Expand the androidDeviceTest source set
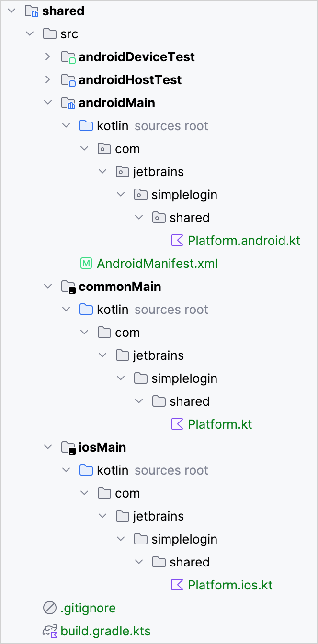The height and width of the screenshot is (644, 318). pyautogui.click(x=47, y=56)
